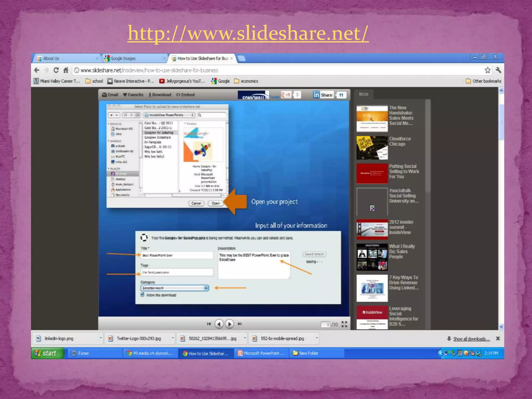532x399 pixels.
Task: Open the Entertainment category dropdown
Action: point(175,288)
